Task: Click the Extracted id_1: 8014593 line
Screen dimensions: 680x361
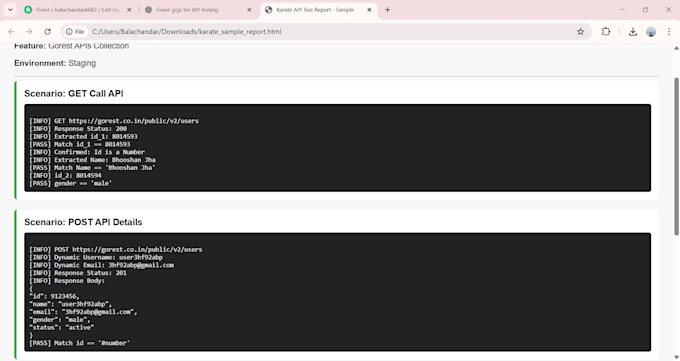Action: [x=83, y=137]
